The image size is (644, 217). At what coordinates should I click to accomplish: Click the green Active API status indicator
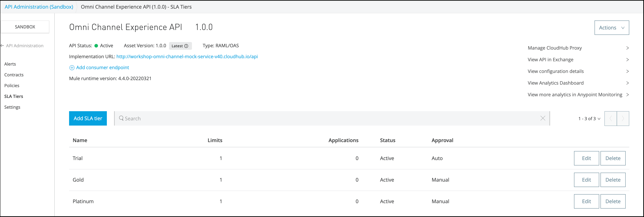pos(96,46)
